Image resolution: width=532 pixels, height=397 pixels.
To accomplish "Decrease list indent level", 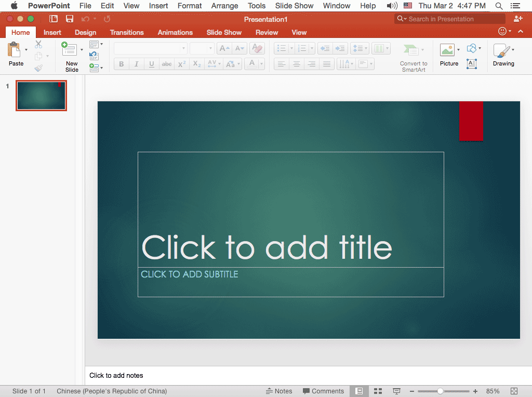I will [325, 48].
